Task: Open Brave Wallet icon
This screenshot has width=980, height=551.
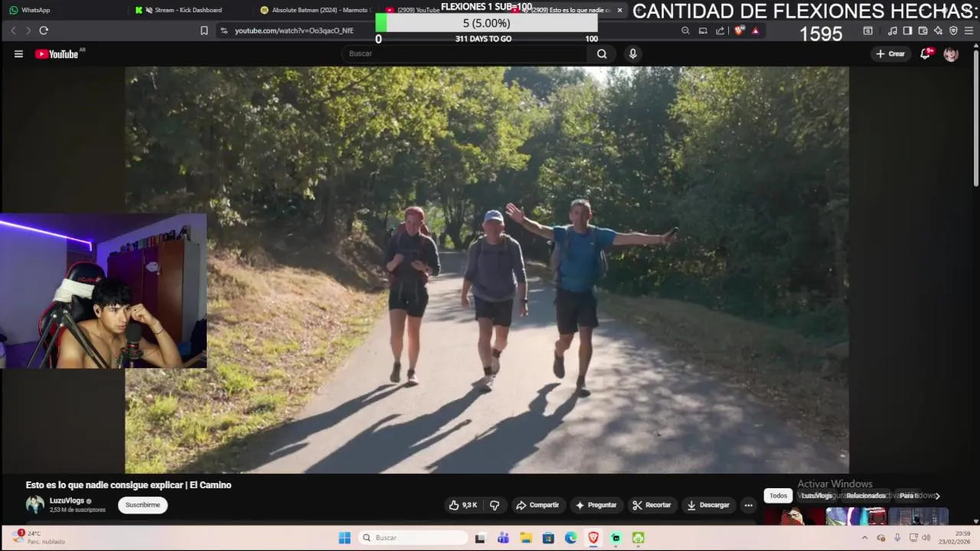Action: tap(923, 31)
